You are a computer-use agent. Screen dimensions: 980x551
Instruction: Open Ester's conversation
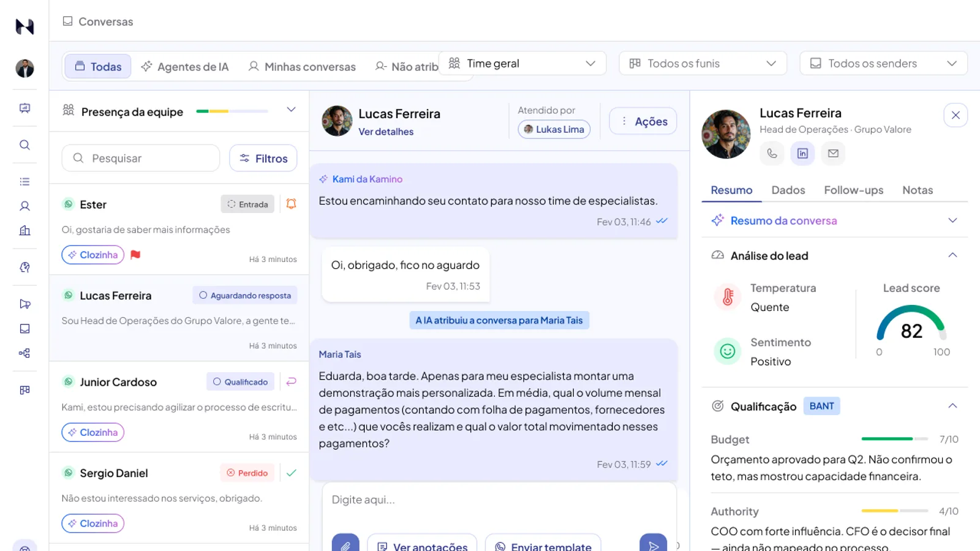[x=179, y=230]
